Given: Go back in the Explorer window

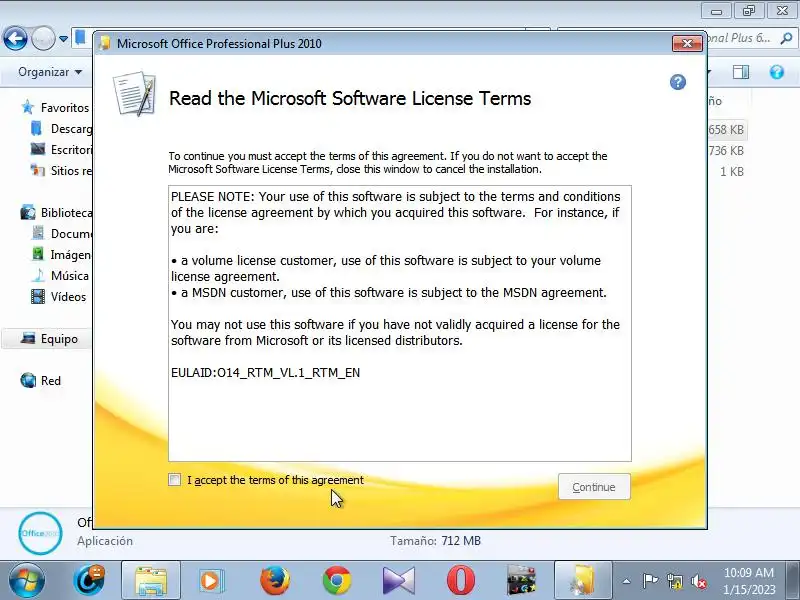Looking at the screenshot, I should (x=15, y=38).
